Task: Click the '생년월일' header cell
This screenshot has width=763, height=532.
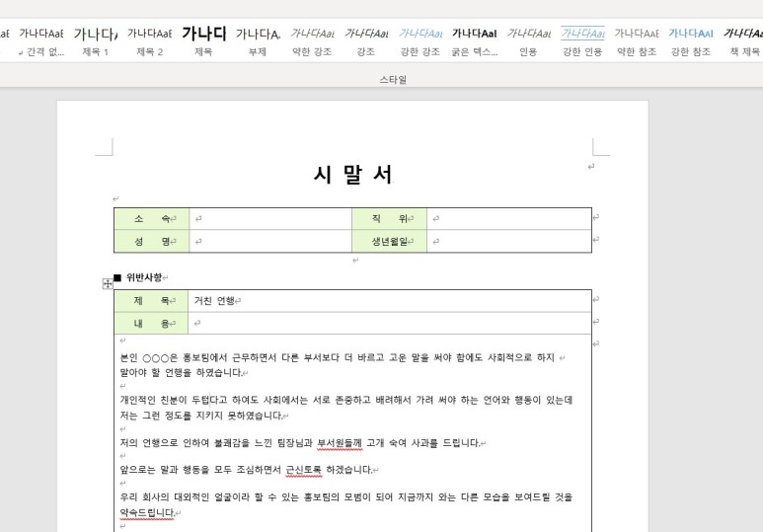Action: [389, 242]
